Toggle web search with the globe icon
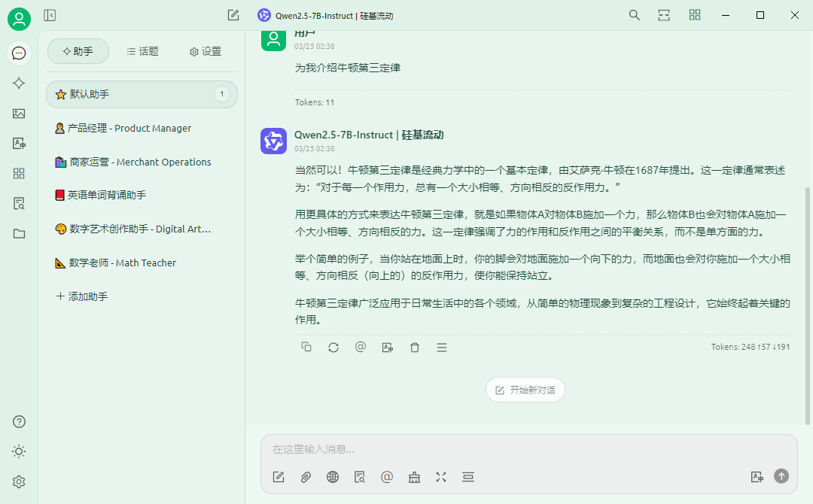The image size is (813, 504). (333, 477)
